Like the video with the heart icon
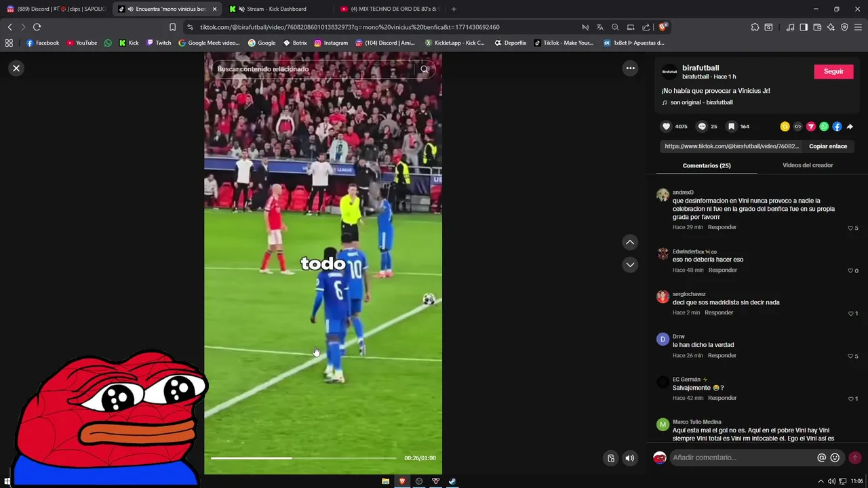This screenshot has width=868, height=488. click(666, 126)
